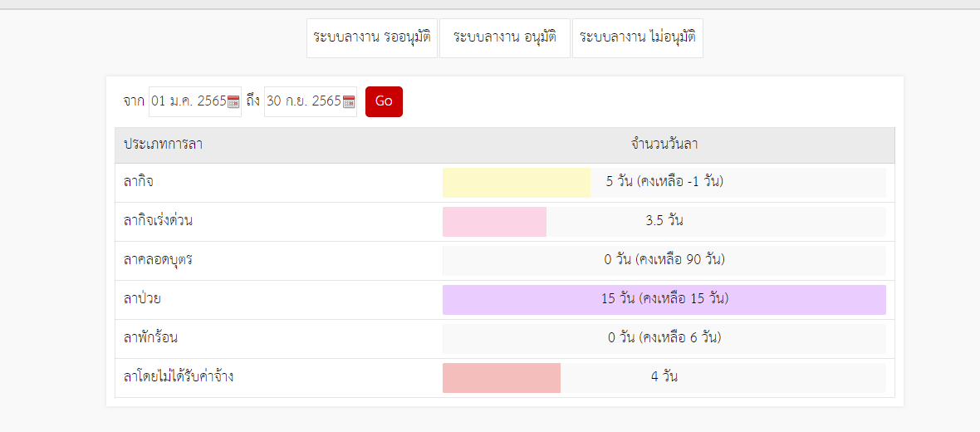Select the ลากิจ leave type label
980x432 pixels.
[139, 182]
